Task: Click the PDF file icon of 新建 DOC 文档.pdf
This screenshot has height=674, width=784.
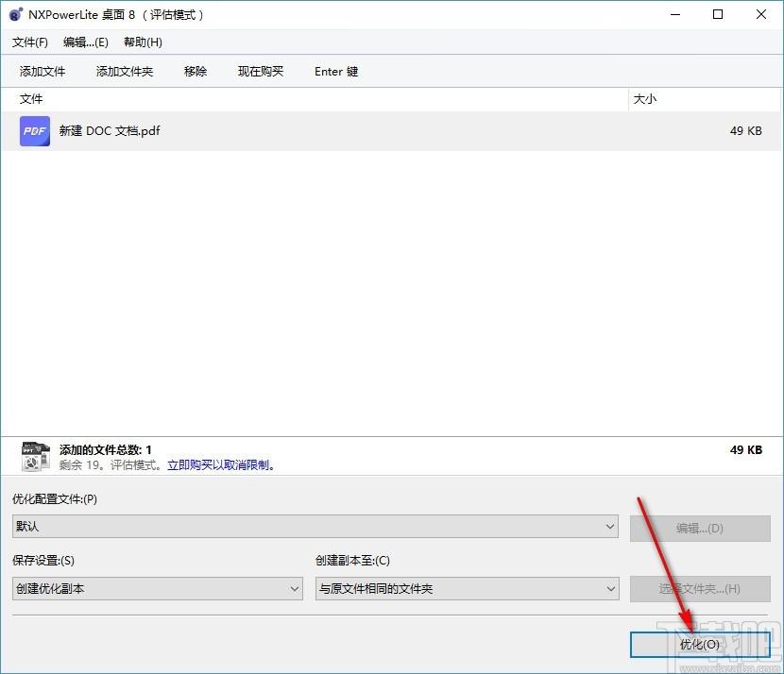Action: [x=35, y=131]
